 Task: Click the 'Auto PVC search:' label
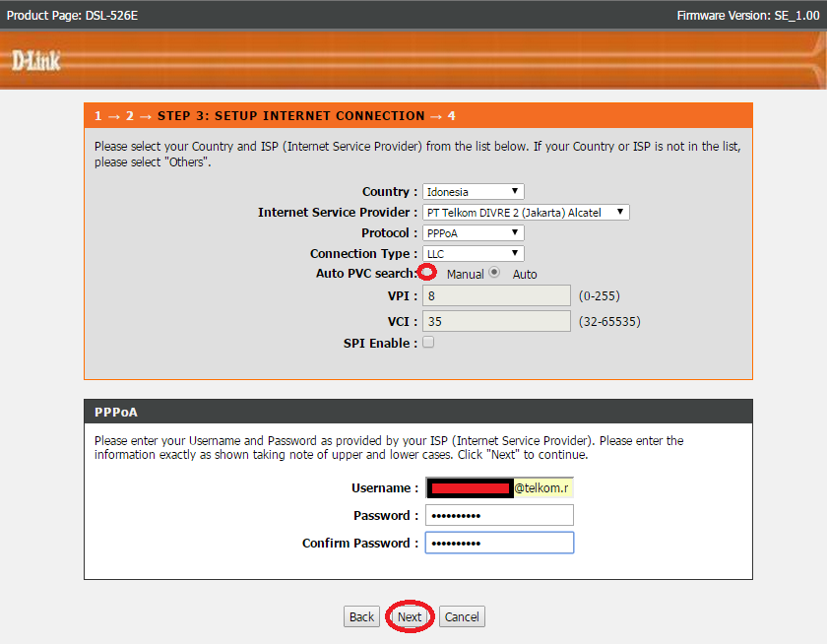click(366, 273)
